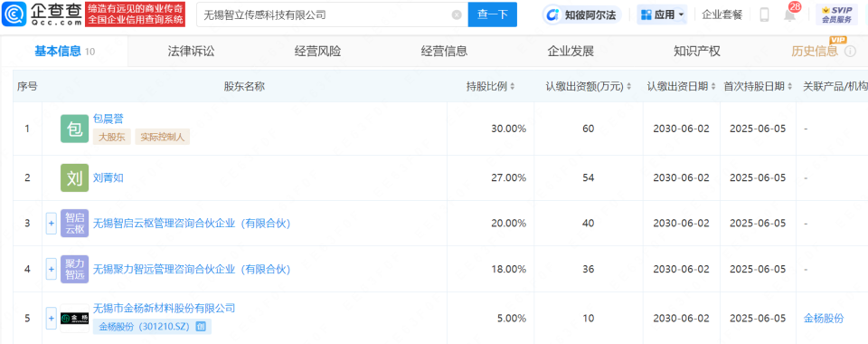The width and height of the screenshot is (868, 344).
Task: Open the info icon beside 历史信息
Action: pos(850,52)
